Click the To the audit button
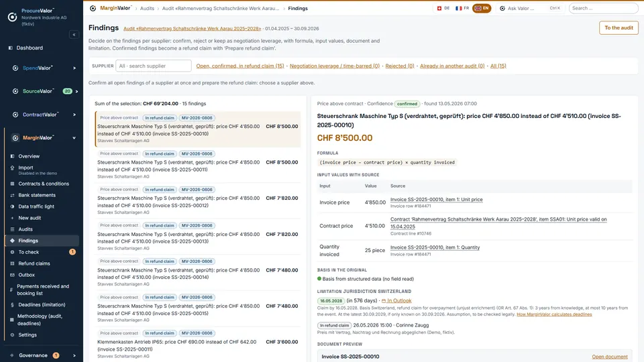This screenshot has height=362, width=644. [x=619, y=28]
